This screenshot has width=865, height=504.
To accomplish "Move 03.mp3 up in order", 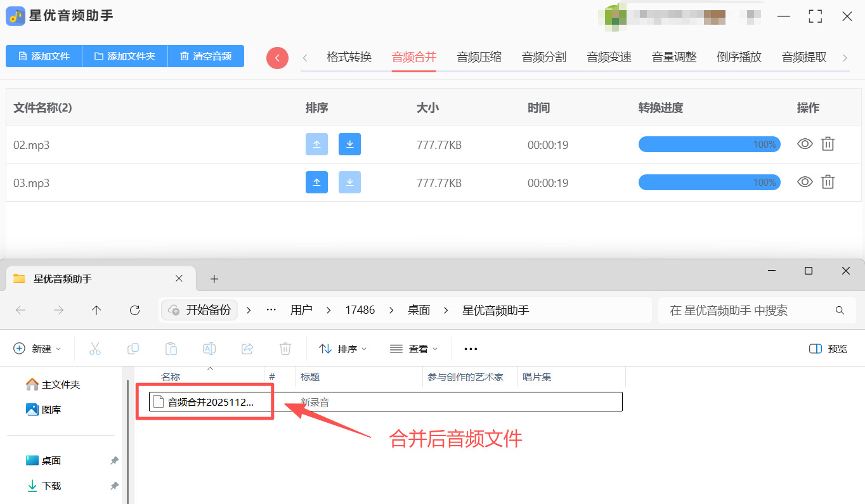I will [x=316, y=183].
